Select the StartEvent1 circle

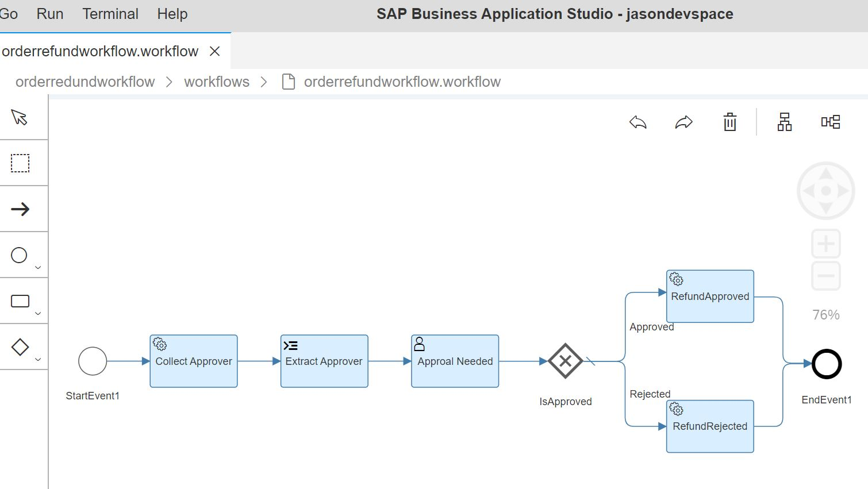[93, 361]
